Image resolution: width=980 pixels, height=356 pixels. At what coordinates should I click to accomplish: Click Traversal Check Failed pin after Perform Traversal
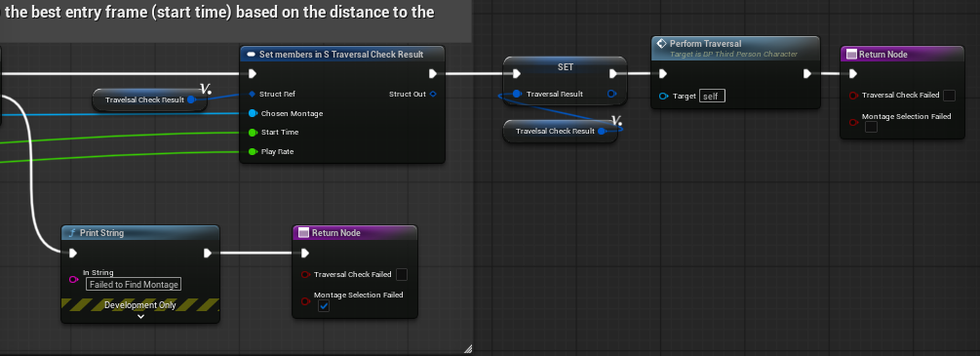tap(853, 96)
